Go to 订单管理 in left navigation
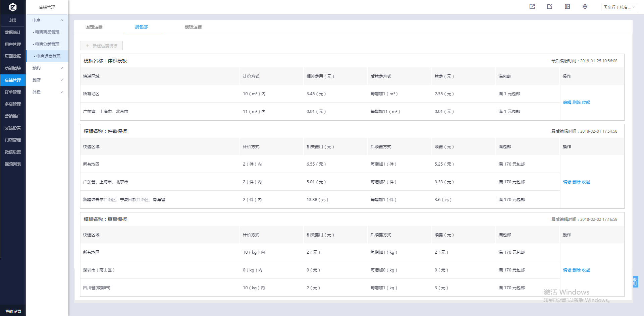The height and width of the screenshot is (316, 644). [x=13, y=92]
